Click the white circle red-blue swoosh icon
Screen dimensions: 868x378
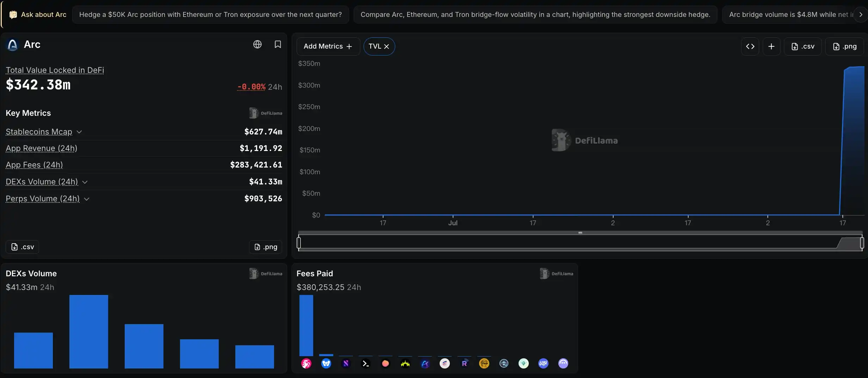[445, 363]
